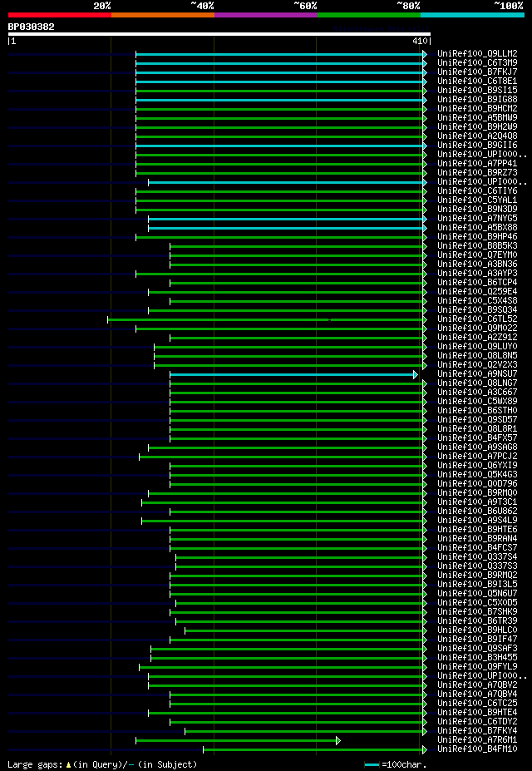The image size is (532, 771).
Task: Select label UniRef100_Q8LNG7
Action: [477, 383]
